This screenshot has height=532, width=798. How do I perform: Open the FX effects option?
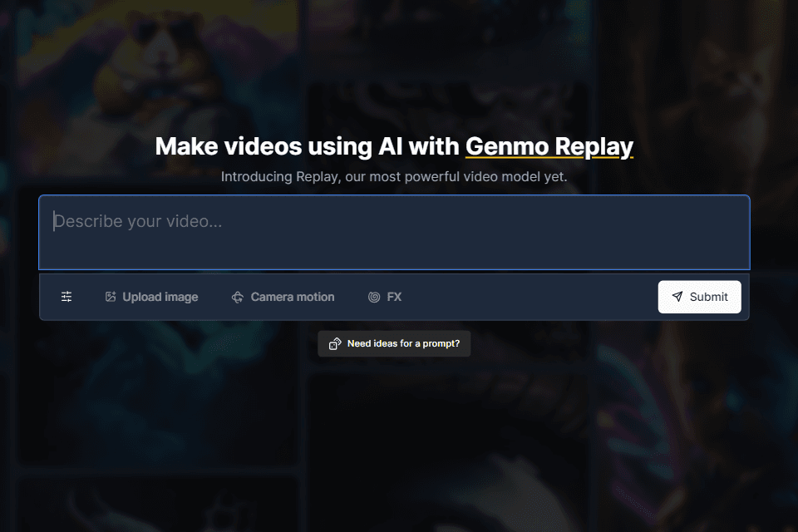pos(385,297)
